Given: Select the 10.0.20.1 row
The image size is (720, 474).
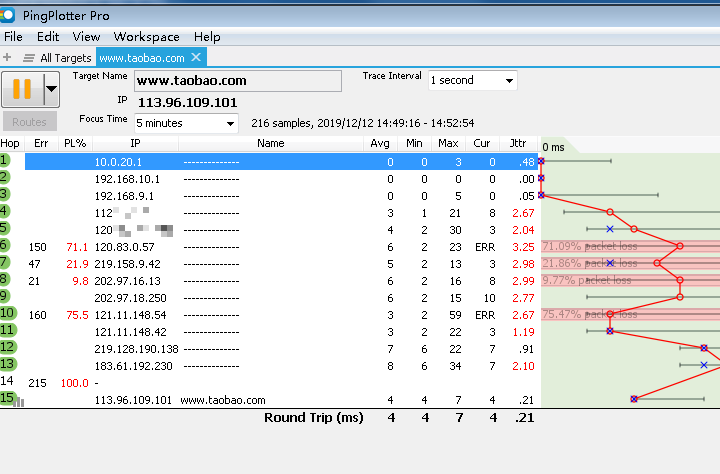Looking at the screenshot, I should [x=281, y=162].
